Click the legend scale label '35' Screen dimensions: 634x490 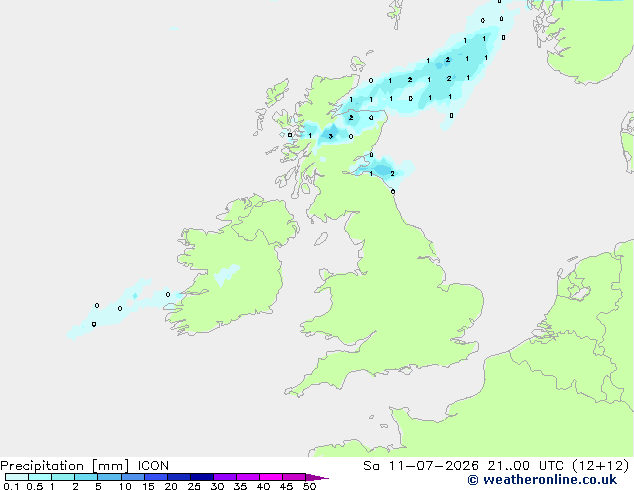240,486
